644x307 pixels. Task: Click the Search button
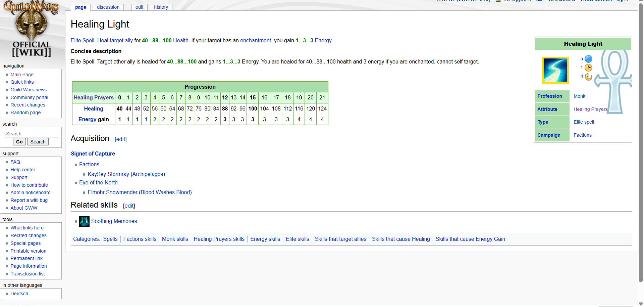(38, 142)
